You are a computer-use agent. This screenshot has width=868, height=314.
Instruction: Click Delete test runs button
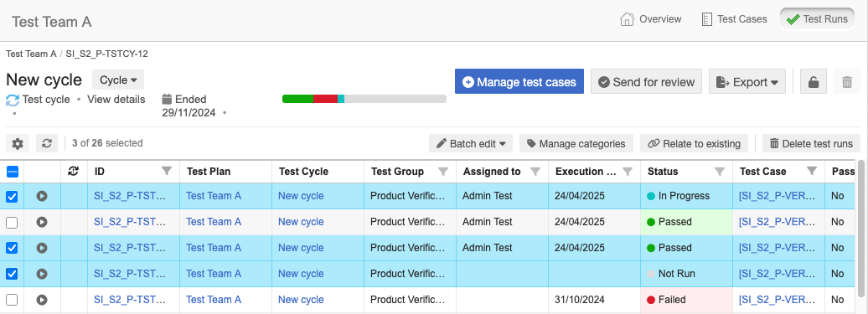tap(811, 144)
